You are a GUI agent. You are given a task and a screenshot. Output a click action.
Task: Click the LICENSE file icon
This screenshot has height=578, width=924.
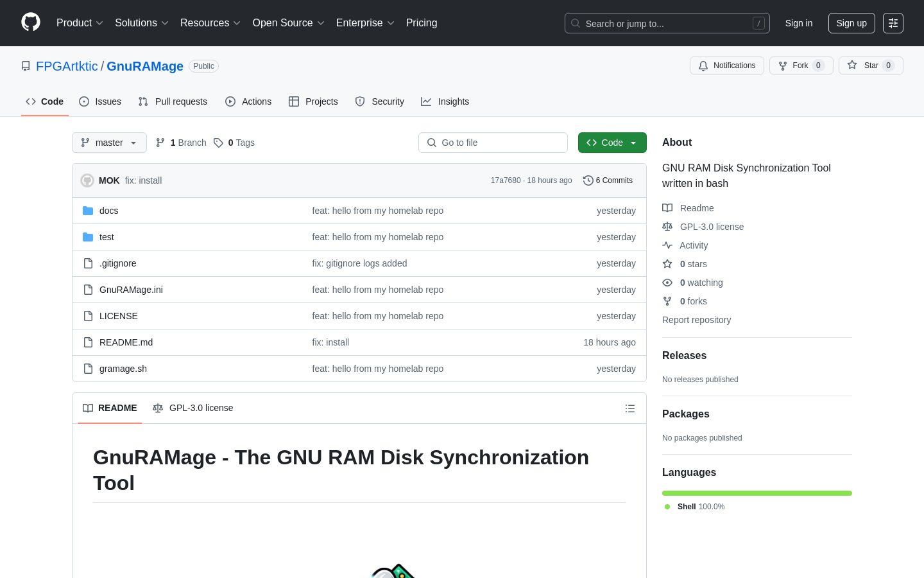click(88, 316)
